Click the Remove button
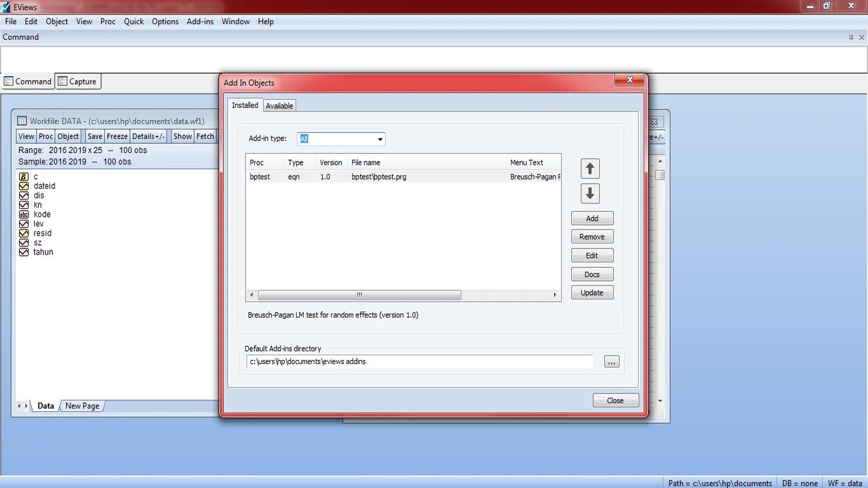868x488 pixels. [592, 237]
